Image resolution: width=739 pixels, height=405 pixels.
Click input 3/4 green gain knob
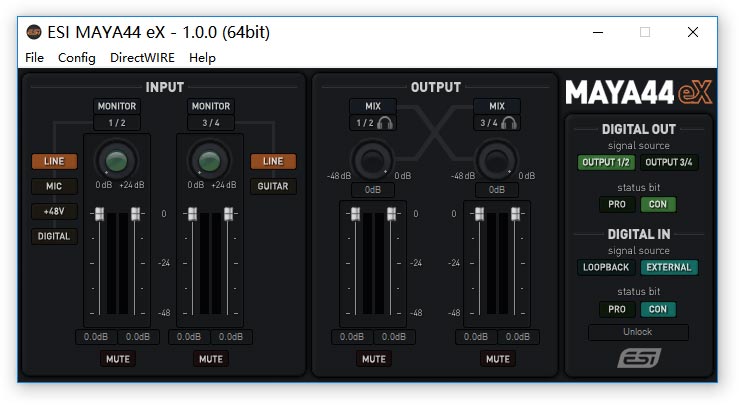[x=209, y=161]
